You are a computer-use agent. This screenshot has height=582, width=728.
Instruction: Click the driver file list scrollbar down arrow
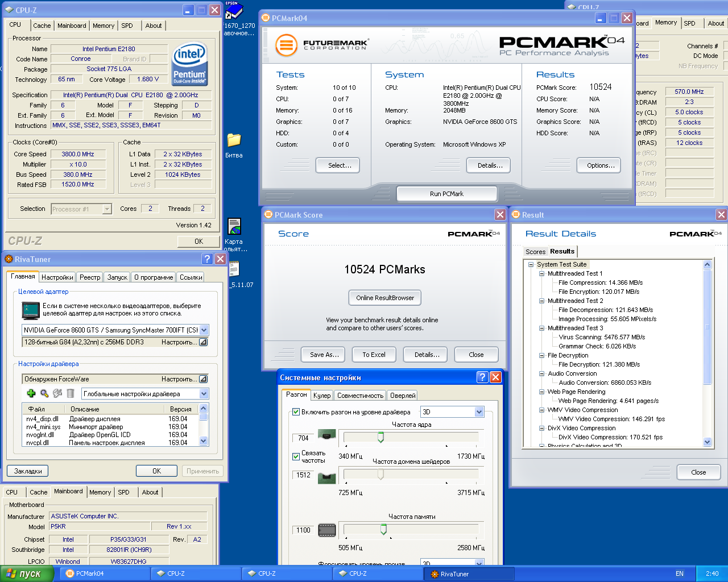click(x=203, y=441)
